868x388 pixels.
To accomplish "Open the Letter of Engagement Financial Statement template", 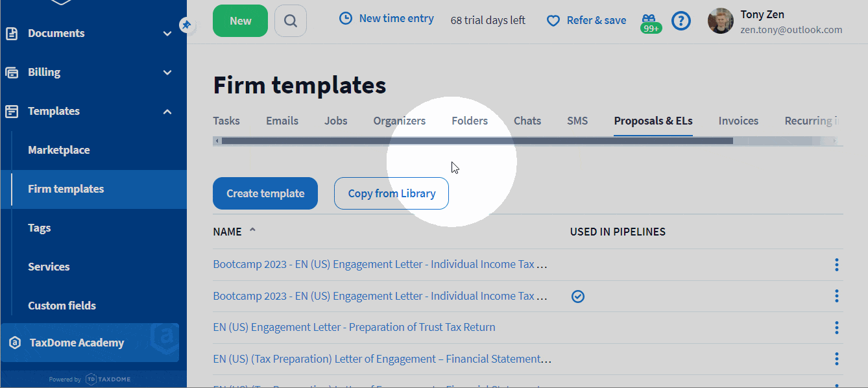I will click(x=382, y=359).
